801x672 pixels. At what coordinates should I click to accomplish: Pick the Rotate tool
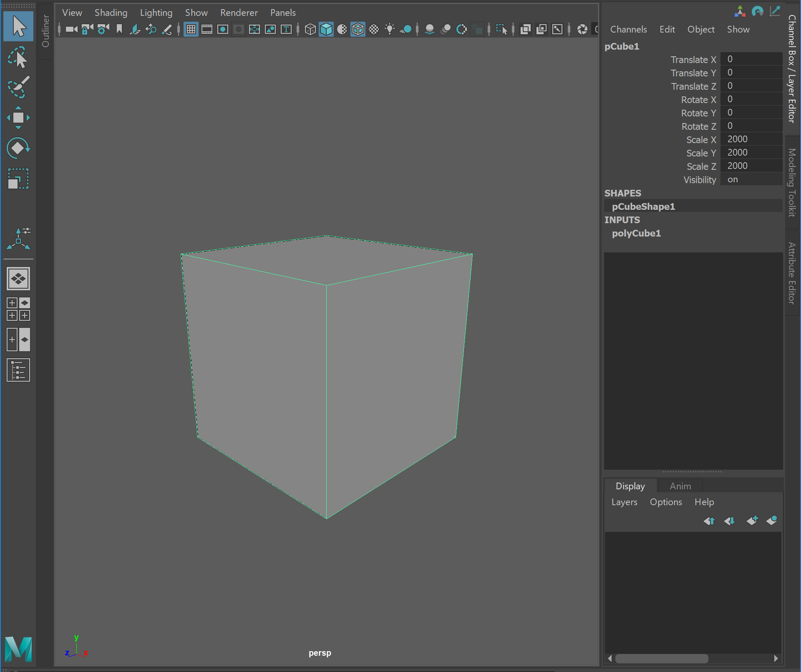18,148
